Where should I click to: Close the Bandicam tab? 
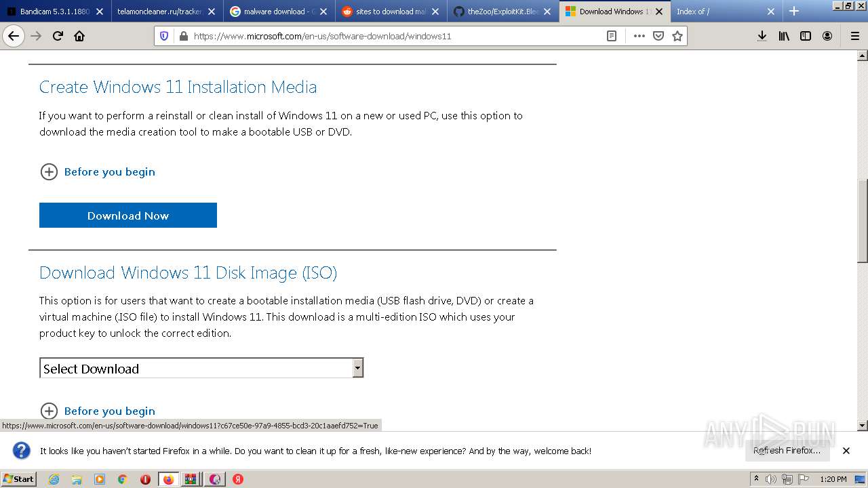click(x=100, y=12)
